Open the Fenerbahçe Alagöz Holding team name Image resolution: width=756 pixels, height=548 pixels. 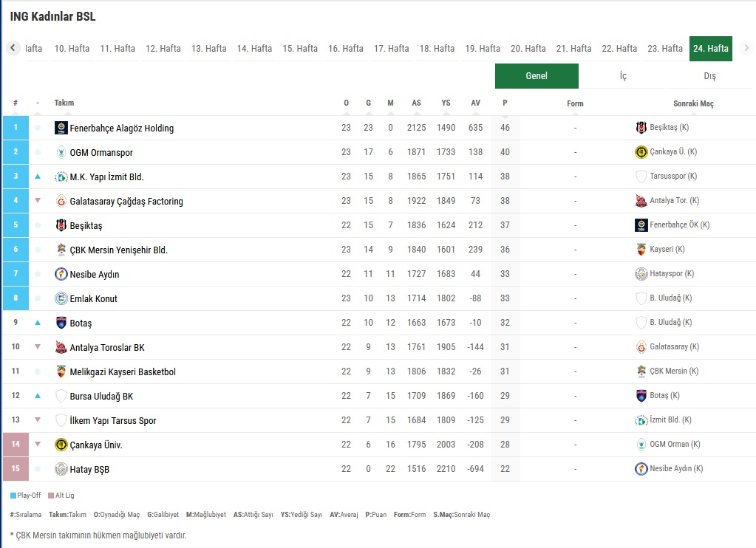[x=121, y=129]
